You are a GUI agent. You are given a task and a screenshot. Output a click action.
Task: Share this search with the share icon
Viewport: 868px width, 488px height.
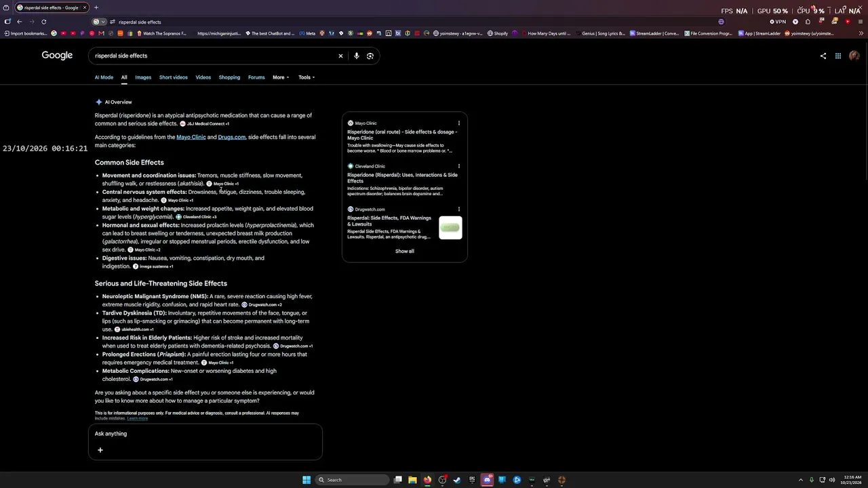point(823,56)
